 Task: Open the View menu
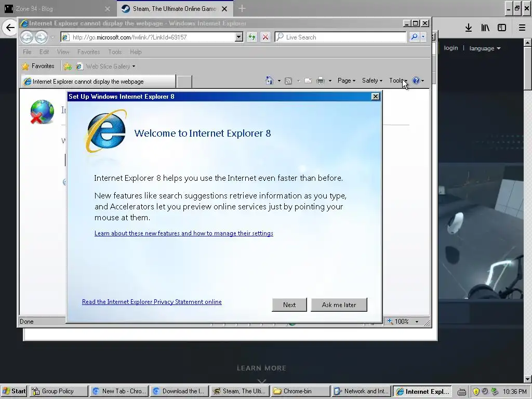click(63, 52)
